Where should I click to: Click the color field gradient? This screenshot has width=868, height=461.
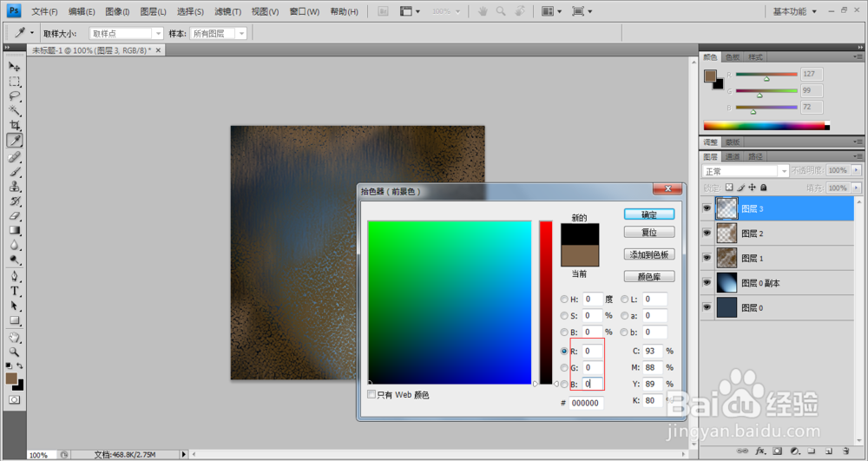click(450, 302)
